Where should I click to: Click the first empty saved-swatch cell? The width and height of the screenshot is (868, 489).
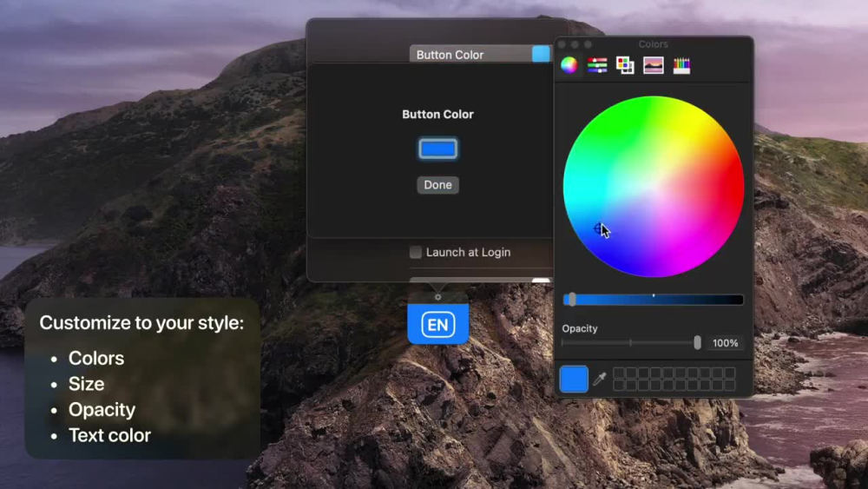(x=619, y=373)
